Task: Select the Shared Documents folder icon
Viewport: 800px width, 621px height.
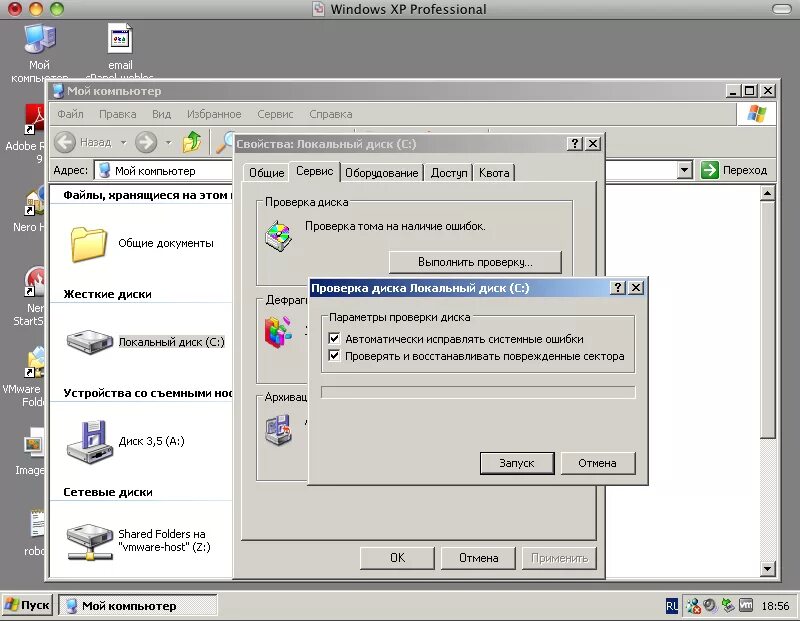Action: pos(89,244)
